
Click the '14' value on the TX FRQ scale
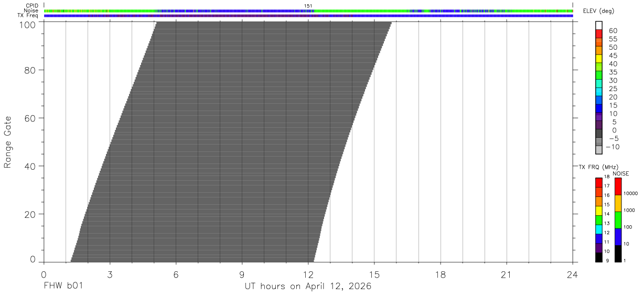point(606,214)
